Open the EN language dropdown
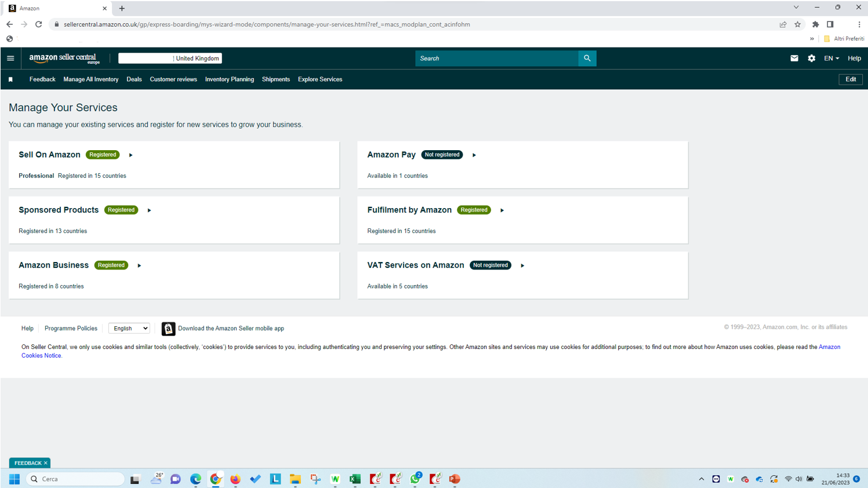Viewport: 868px width, 488px height. pos(831,58)
